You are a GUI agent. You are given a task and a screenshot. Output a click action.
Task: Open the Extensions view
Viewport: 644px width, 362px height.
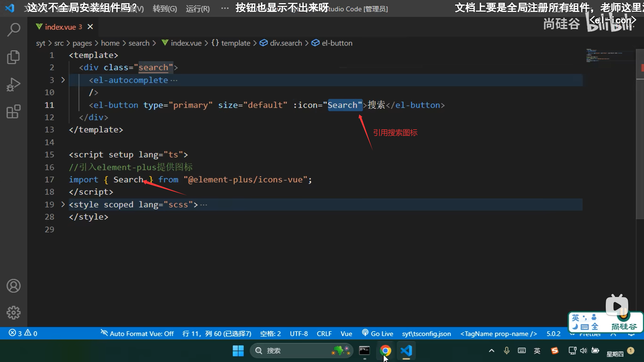click(x=13, y=112)
